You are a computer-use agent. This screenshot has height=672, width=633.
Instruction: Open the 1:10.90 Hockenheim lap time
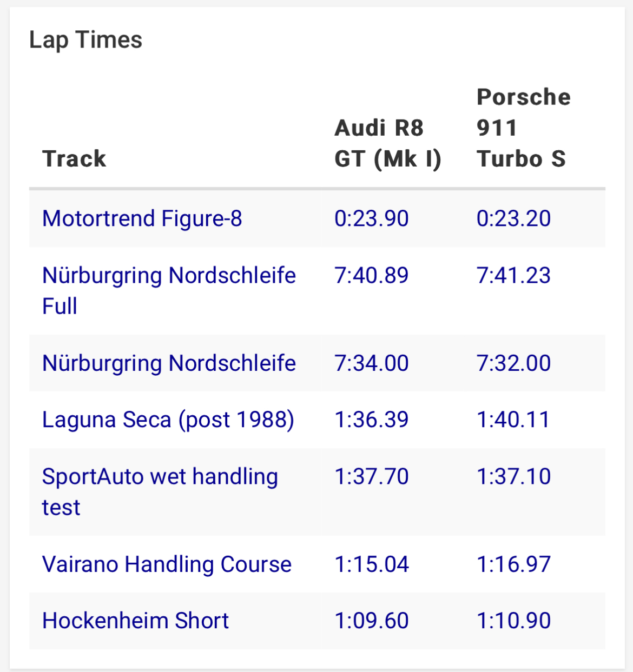tap(513, 621)
